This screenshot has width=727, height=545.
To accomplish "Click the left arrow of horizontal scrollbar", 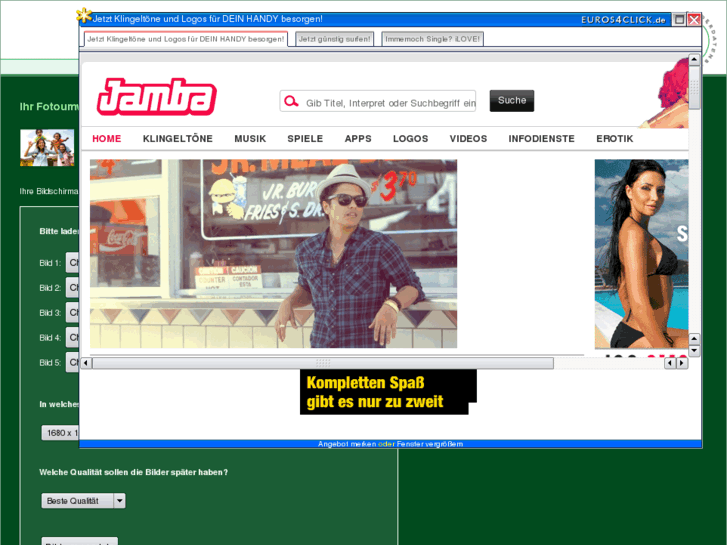I will (x=86, y=363).
